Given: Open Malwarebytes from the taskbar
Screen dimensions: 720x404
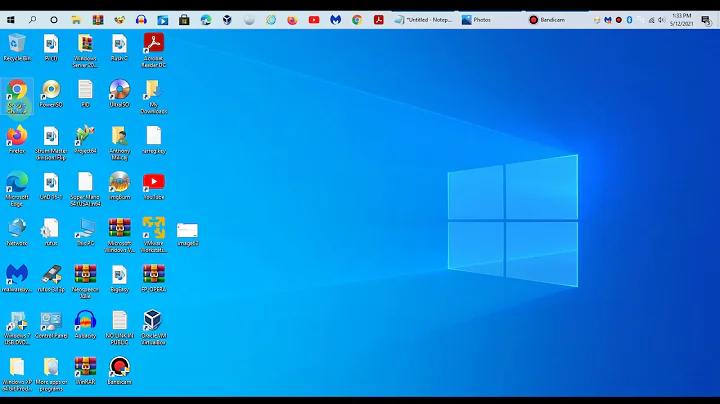Looking at the screenshot, I should pos(336,20).
